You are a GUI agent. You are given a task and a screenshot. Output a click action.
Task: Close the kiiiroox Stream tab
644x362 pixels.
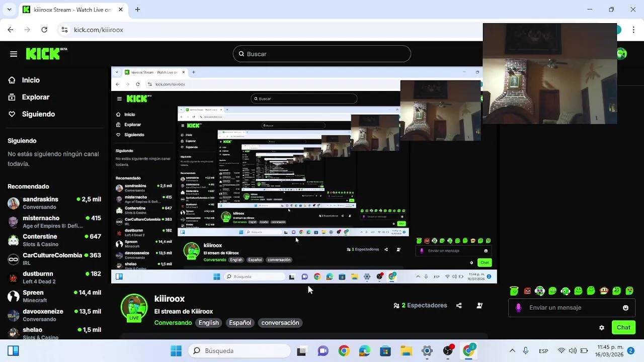click(x=121, y=10)
